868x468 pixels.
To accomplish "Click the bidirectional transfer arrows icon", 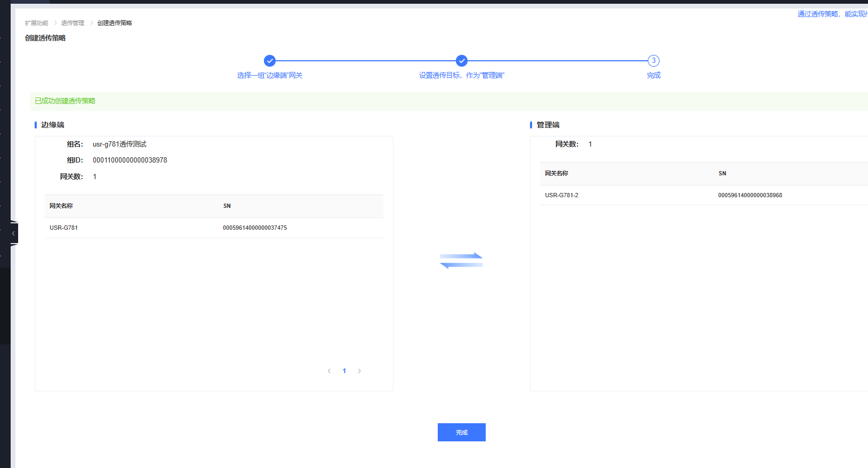I will pos(461,261).
